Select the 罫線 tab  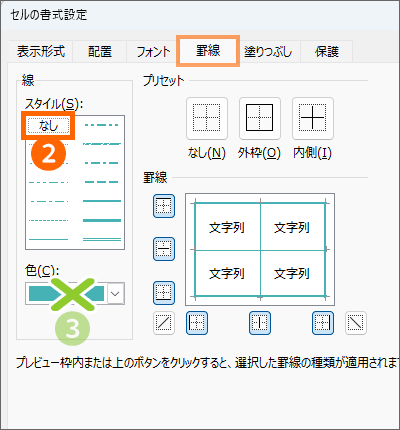[x=208, y=51]
